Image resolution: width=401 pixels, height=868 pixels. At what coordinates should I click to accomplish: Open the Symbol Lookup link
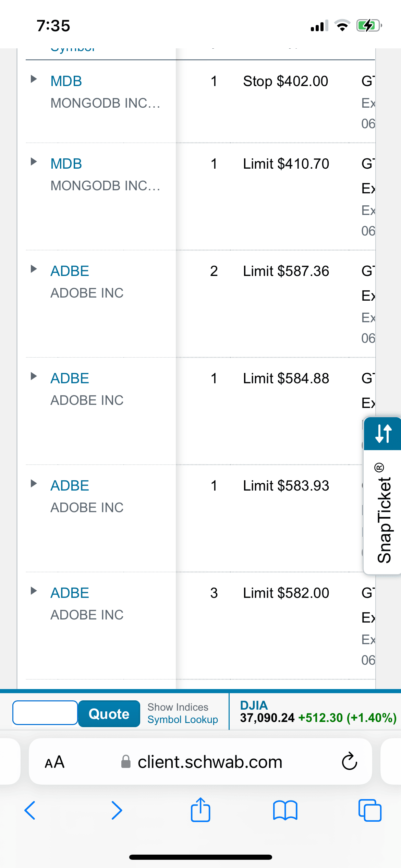[183, 720]
